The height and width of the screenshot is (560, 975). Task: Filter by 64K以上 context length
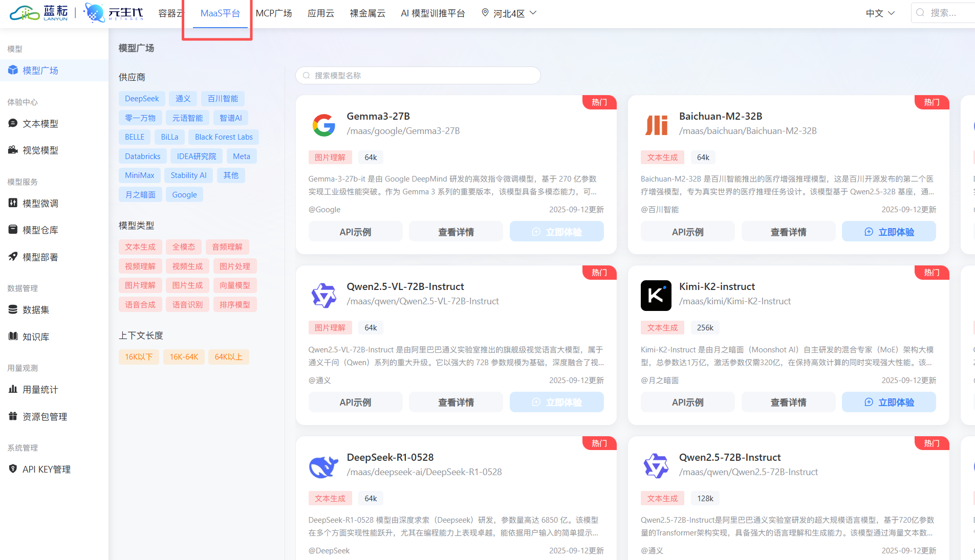click(x=228, y=357)
